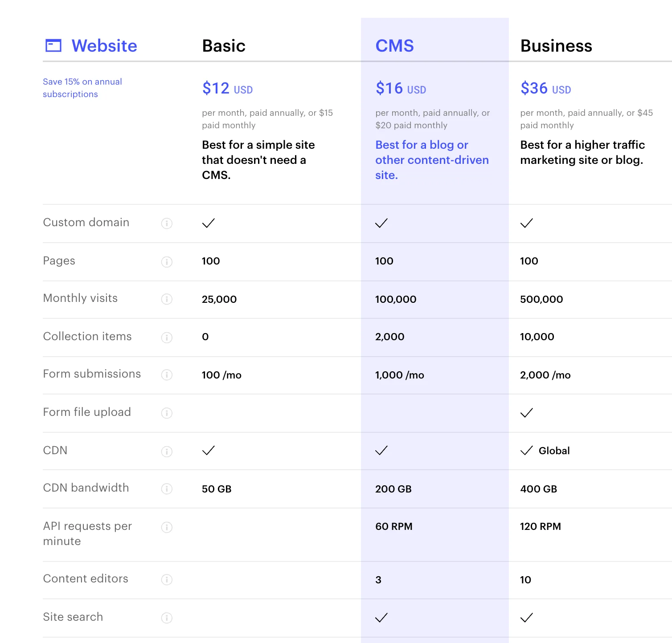
Task: Click the API requests per minute info icon
Action: coord(167,527)
